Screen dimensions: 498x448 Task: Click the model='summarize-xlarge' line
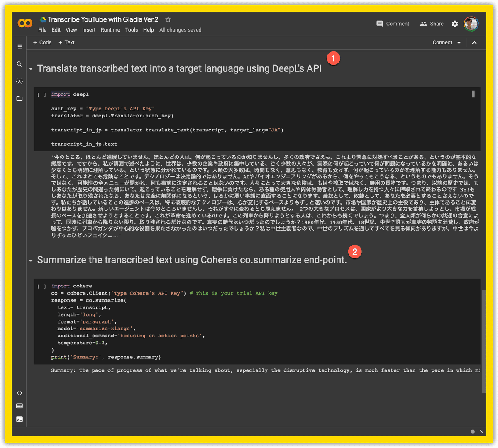97,329
